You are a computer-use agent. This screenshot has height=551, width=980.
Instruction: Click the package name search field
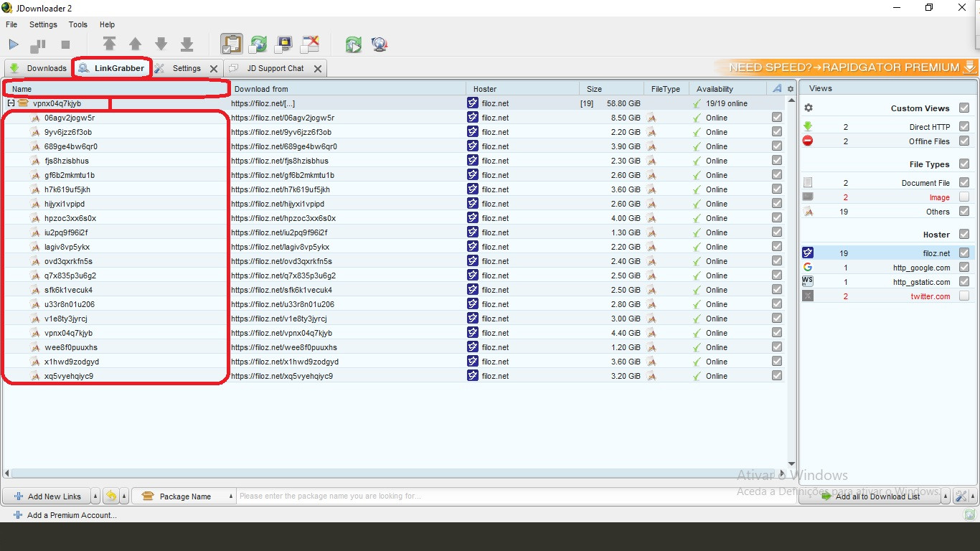click(x=515, y=496)
